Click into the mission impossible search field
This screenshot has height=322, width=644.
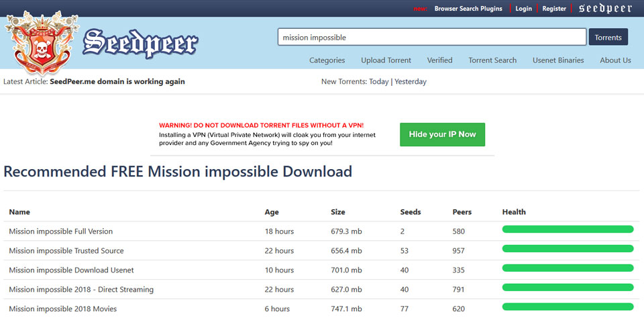[x=431, y=37]
